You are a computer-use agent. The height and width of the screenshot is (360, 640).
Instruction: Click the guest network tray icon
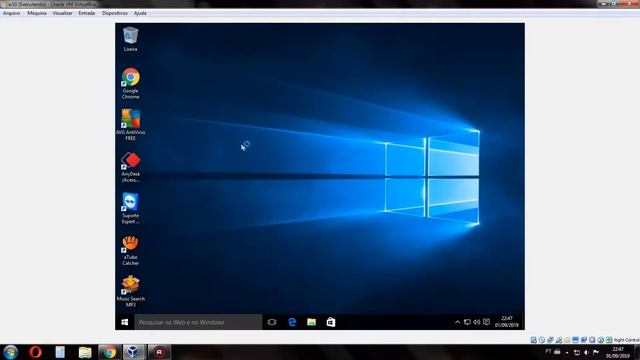pyautogui.click(x=467, y=322)
